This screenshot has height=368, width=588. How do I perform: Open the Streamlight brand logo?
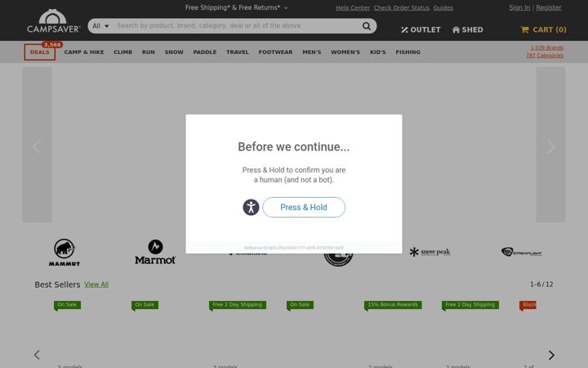522,252
